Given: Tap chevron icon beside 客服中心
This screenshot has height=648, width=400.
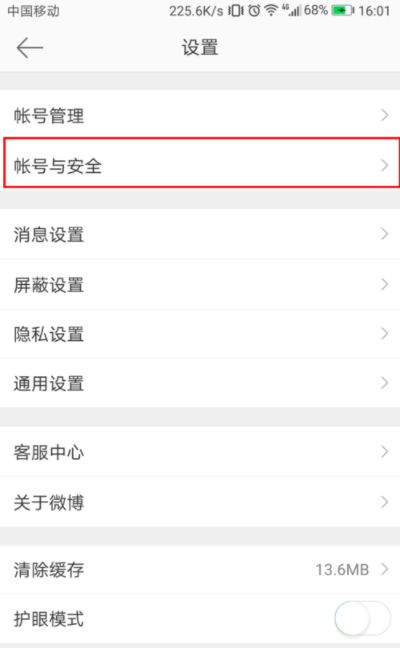Looking at the screenshot, I should (x=385, y=452).
